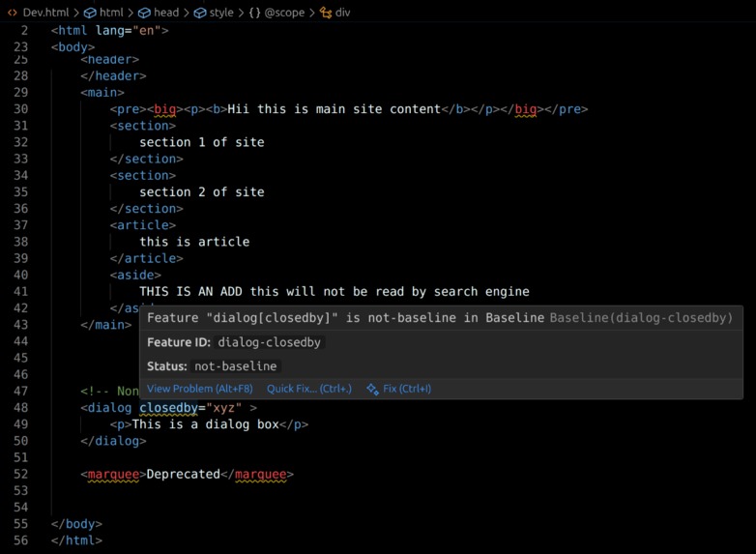This screenshot has width=756, height=554.
Task: Click the closing body tag on line 55
Action: (76, 524)
